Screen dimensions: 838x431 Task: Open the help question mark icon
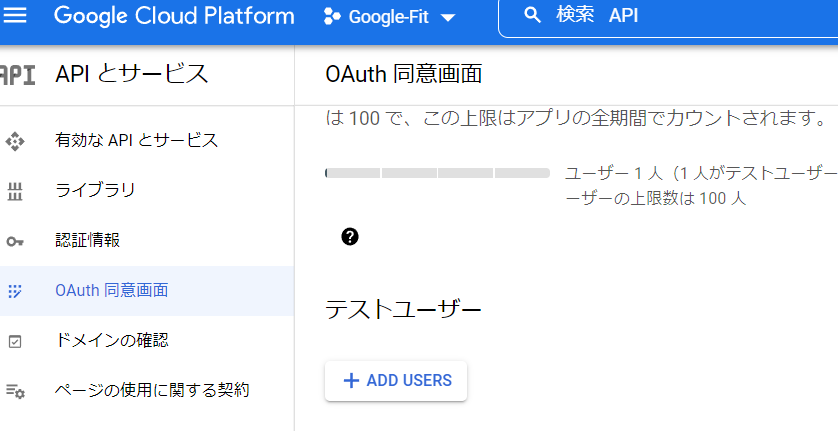click(x=350, y=237)
